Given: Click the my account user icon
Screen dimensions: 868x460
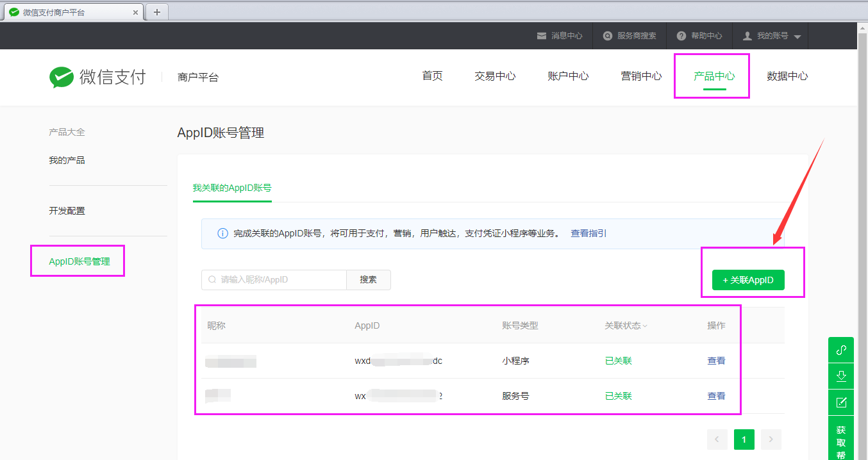Looking at the screenshot, I should (747, 36).
